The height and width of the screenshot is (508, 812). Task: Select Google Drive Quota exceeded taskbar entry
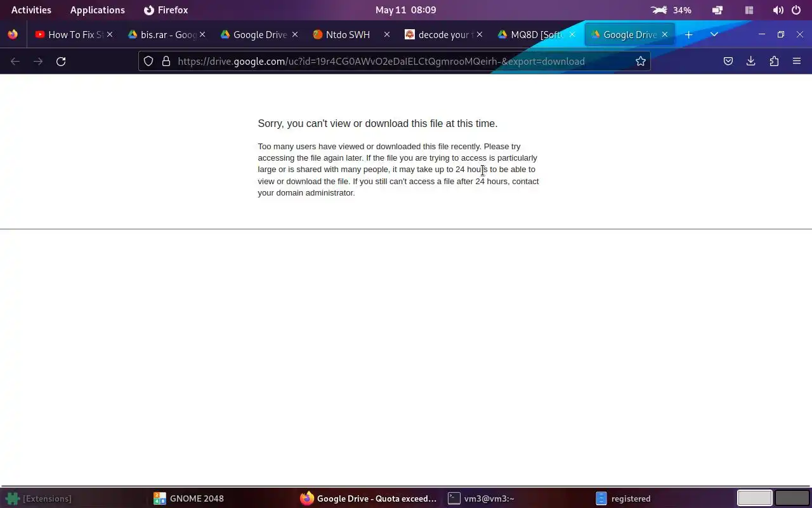tap(369, 498)
